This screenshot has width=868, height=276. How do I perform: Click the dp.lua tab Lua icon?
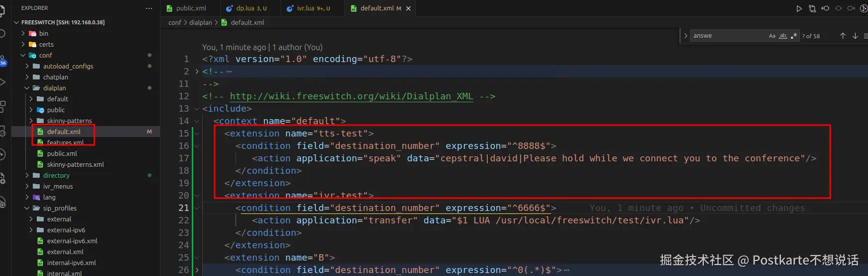230,8
